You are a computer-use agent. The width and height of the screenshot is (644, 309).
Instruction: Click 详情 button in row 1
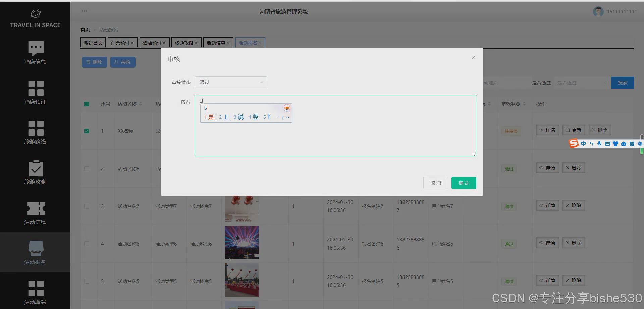547,130
